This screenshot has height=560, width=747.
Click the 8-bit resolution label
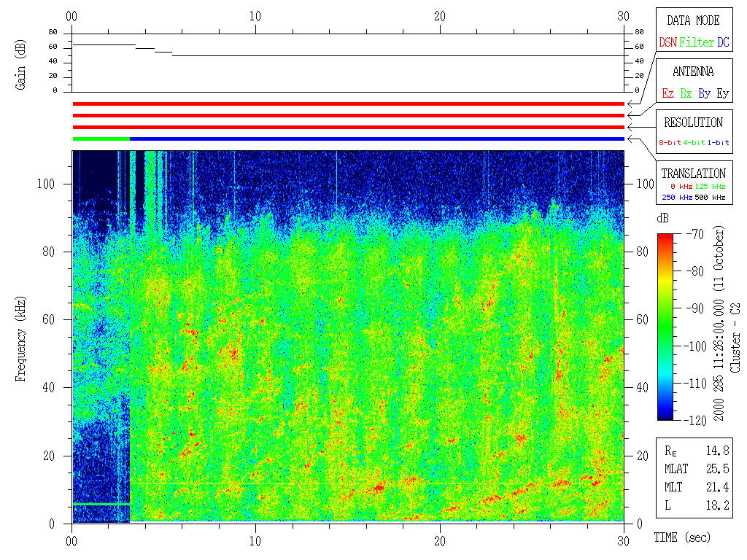pyautogui.click(x=670, y=143)
